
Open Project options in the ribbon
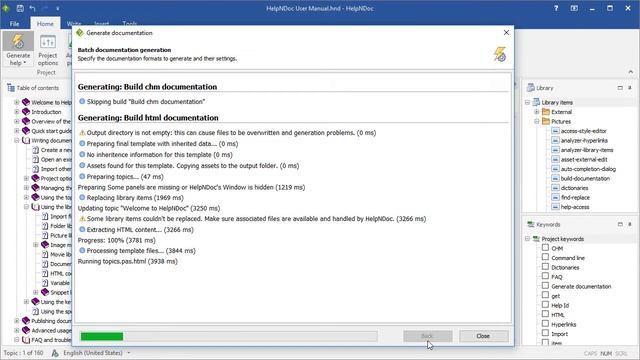coord(48,51)
